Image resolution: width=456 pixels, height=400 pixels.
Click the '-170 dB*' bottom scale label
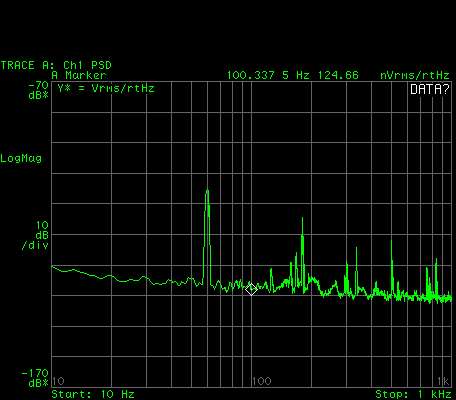click(35, 378)
